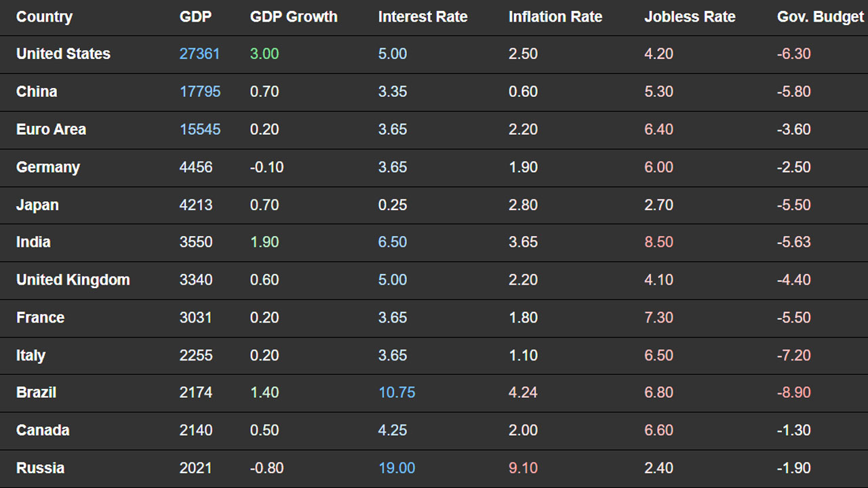
Task: Click India GDP growth 1.90
Action: coord(264,242)
